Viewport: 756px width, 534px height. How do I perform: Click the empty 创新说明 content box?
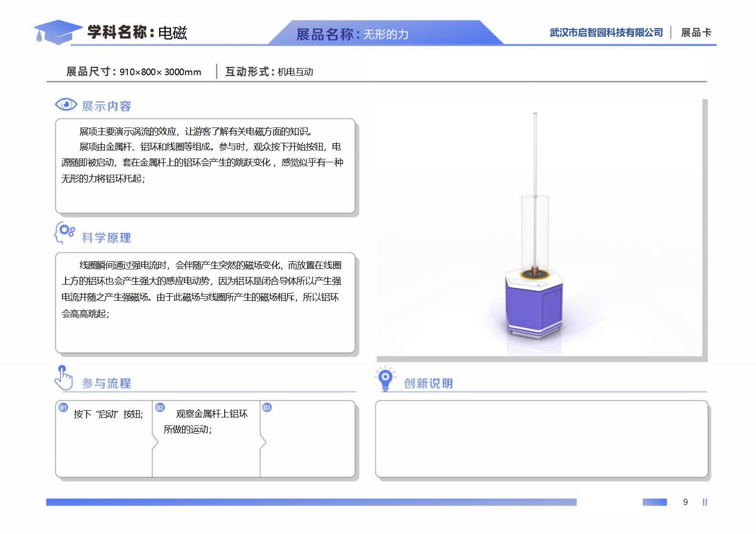coord(542,439)
